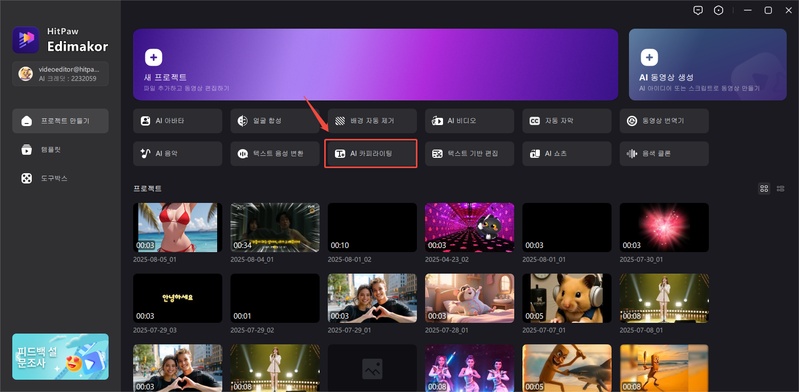This screenshot has width=799, height=392.
Task: Open project thumbnail 2025-07-28_01
Action: [469, 298]
